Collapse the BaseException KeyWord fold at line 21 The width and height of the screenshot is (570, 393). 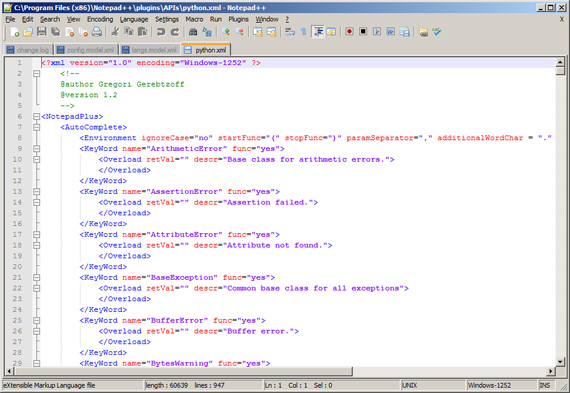pos(36,277)
